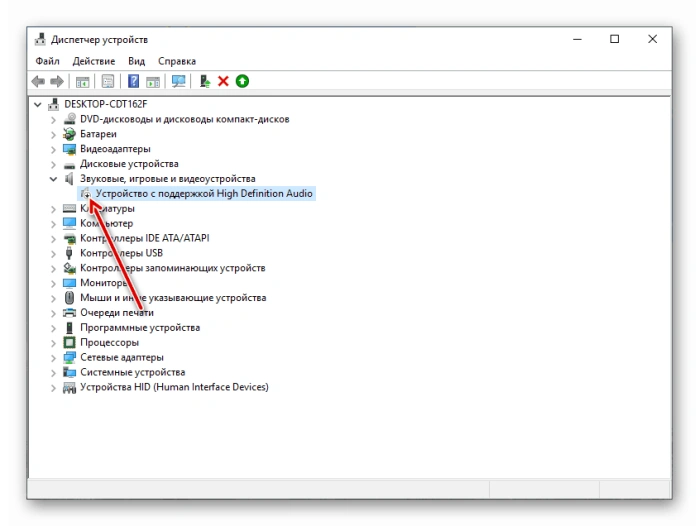Select DVD-дисководы и дисководы компакт-дисков label
This screenshot has width=699, height=526.
pos(185,119)
